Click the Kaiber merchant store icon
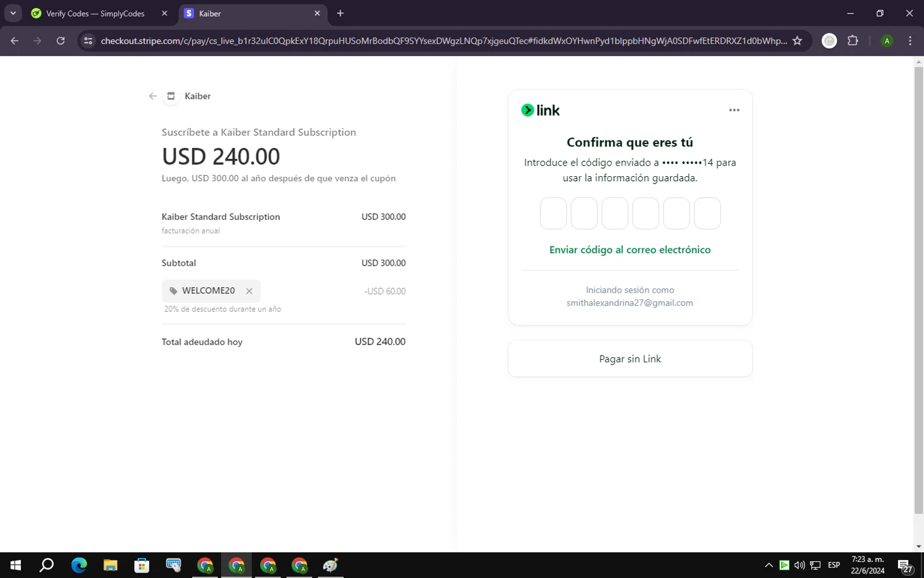Viewport: 924px width, 578px height. click(171, 96)
